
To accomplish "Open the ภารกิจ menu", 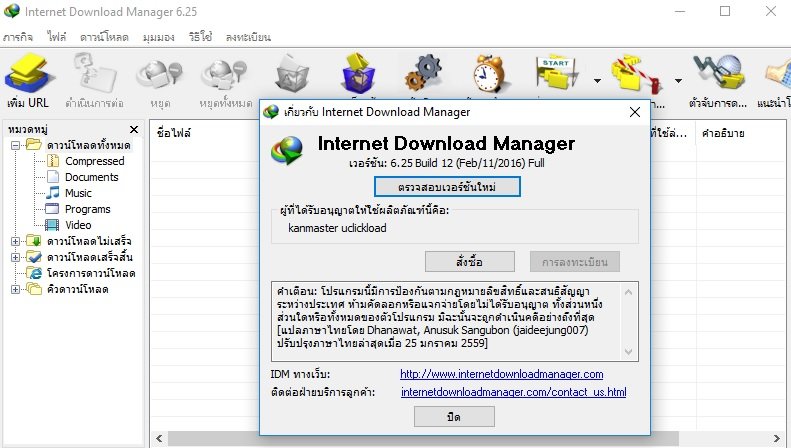I will [18, 37].
